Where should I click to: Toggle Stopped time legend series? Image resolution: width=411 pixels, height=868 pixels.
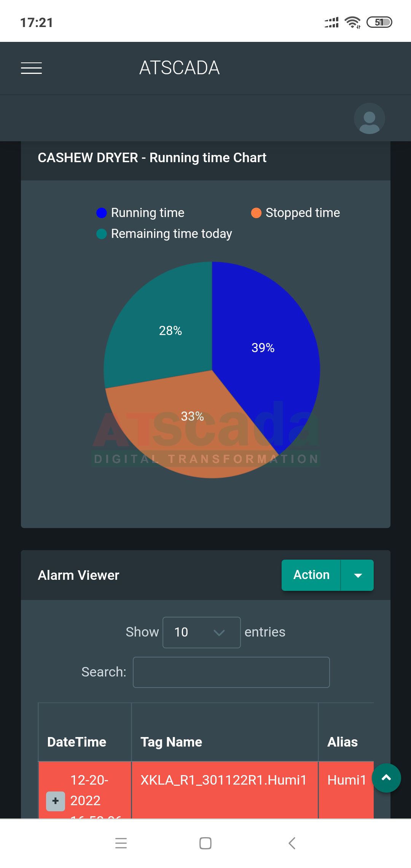click(x=295, y=213)
